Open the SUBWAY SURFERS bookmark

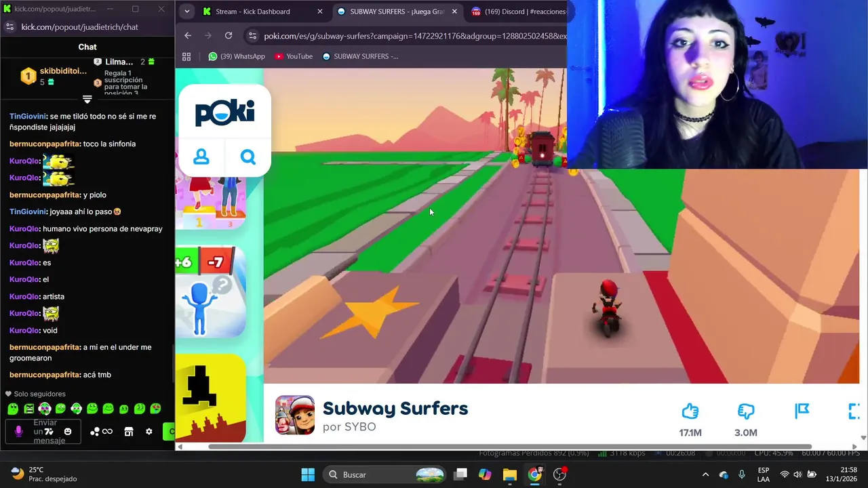click(361, 56)
